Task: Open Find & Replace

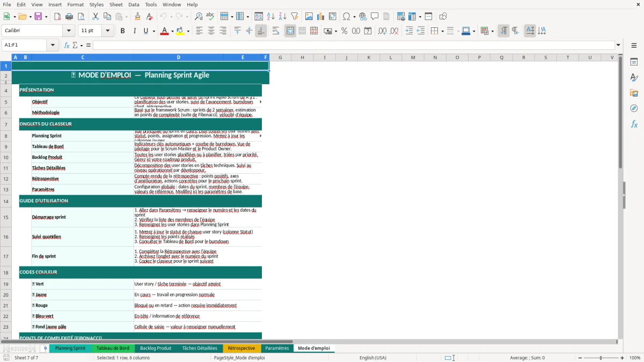Action: coord(199,17)
